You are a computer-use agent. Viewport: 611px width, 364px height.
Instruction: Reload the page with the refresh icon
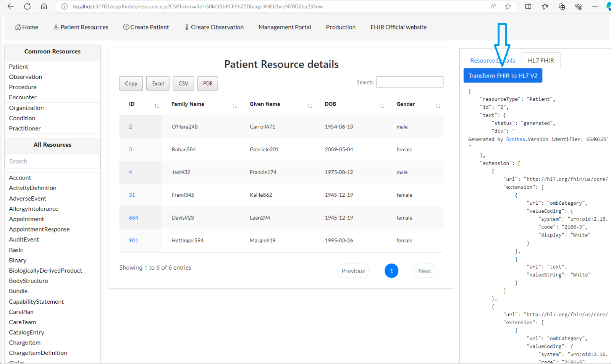27,6
